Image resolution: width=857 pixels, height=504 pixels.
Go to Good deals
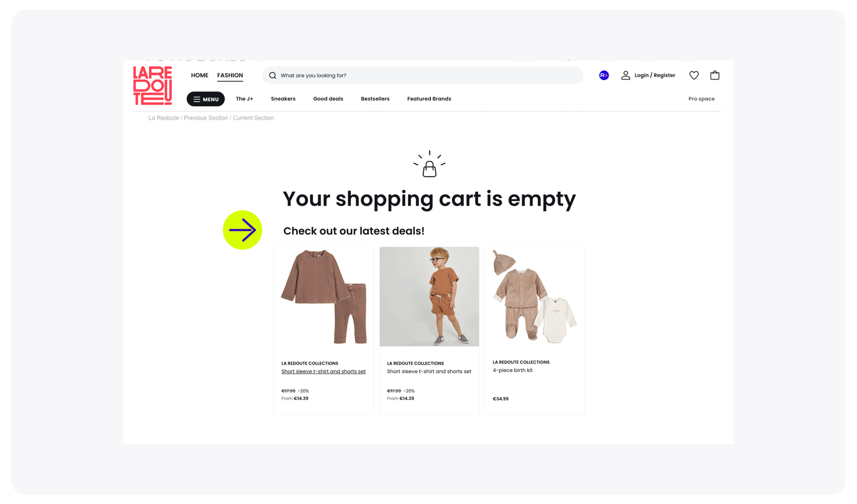click(328, 99)
